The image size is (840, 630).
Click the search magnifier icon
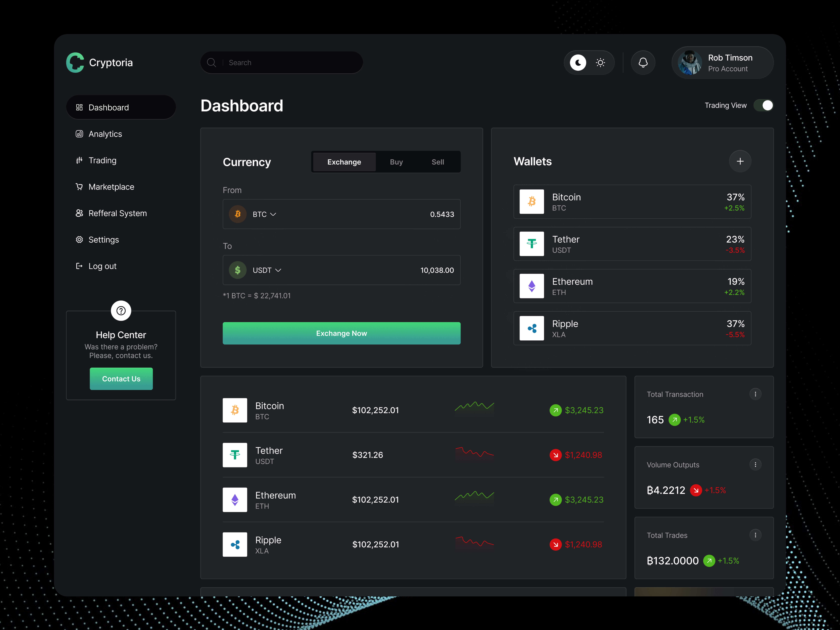point(212,63)
